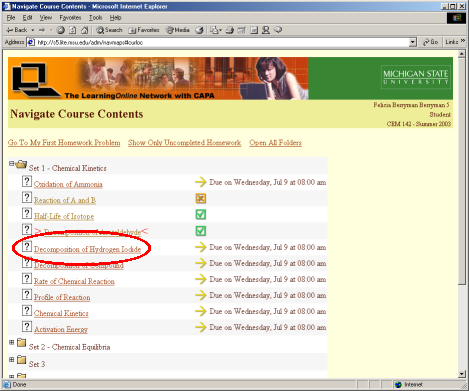
Task: Click the Discuss icon in toolbar
Action: (x=254, y=30)
